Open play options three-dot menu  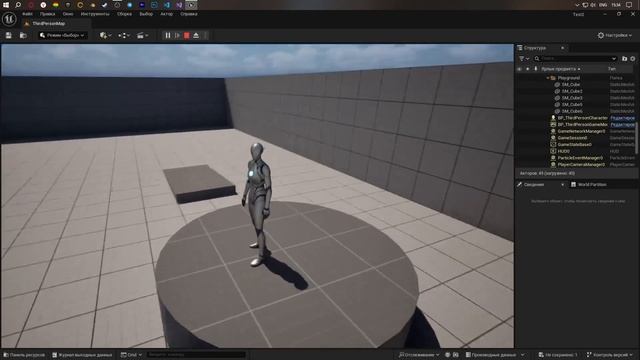205,36
